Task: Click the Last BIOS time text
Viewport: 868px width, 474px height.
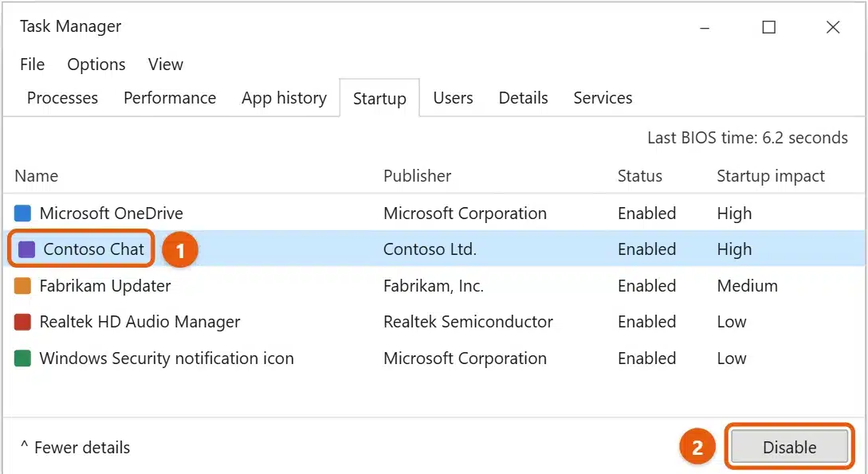Action: pos(748,138)
